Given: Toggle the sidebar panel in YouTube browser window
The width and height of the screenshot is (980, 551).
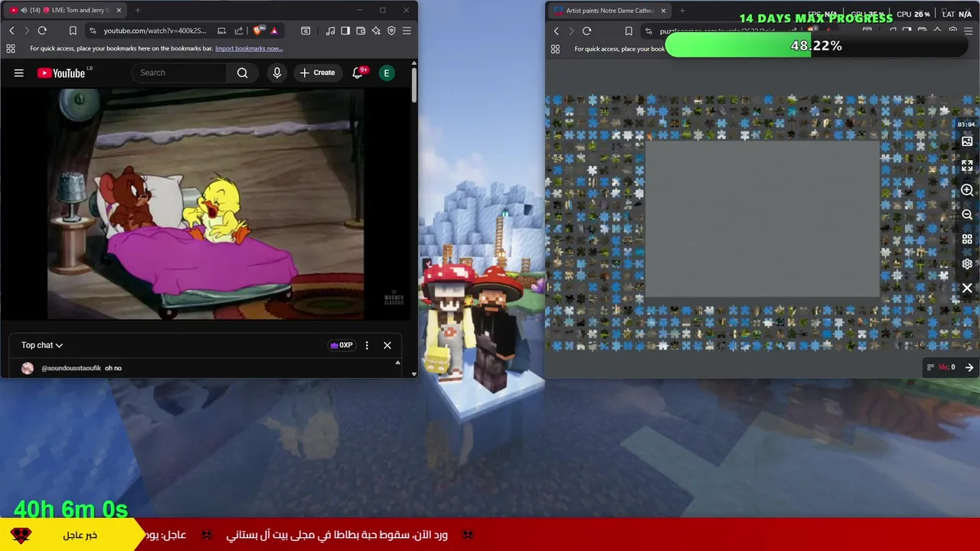Looking at the screenshot, I should [x=345, y=31].
